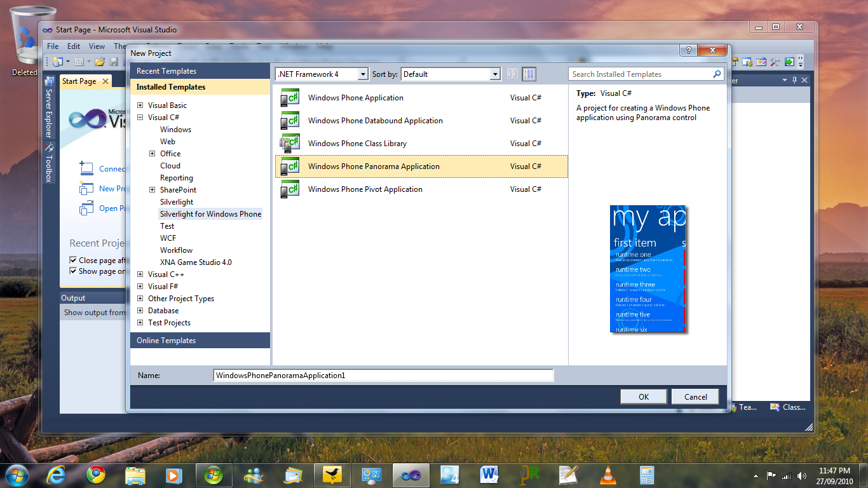Viewport: 868px width, 488px height.
Task: Toggle the Close page after project load checkbox
Action: [x=73, y=260]
